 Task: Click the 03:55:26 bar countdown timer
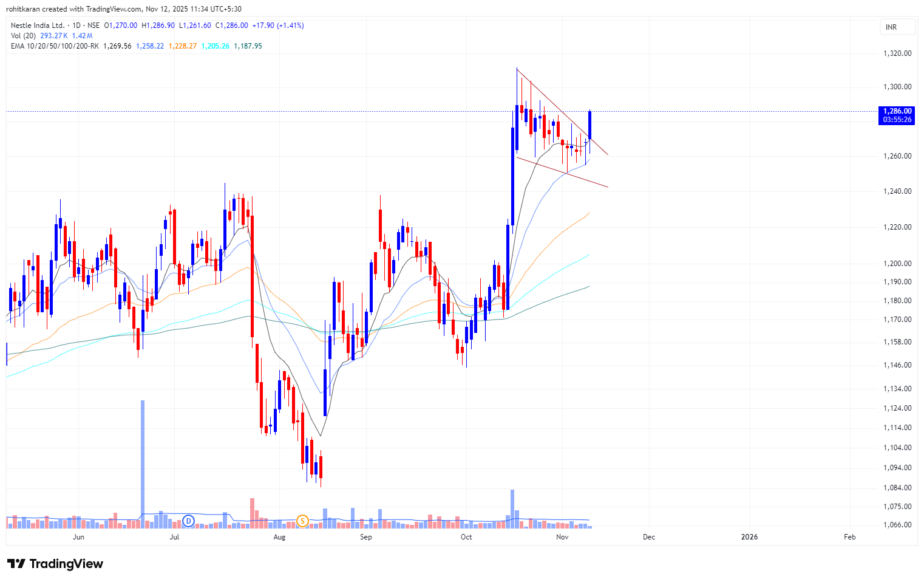pos(897,120)
